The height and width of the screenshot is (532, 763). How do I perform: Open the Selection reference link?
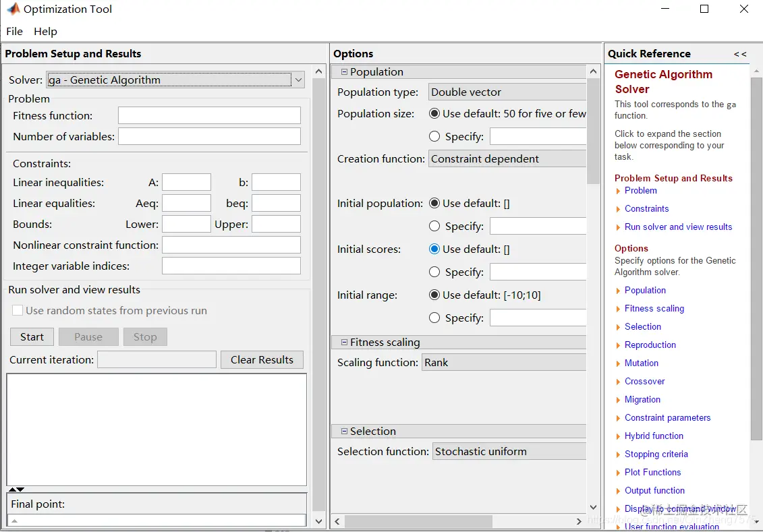(643, 327)
